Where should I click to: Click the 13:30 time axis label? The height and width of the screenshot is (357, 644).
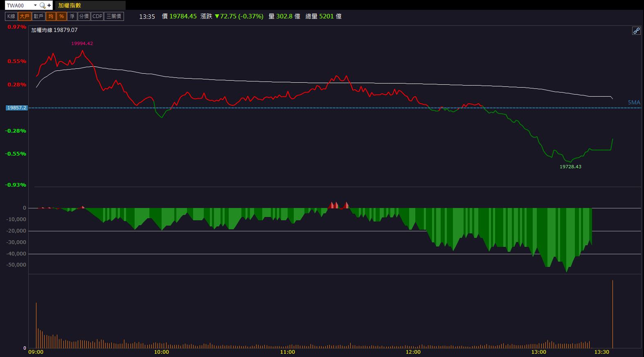click(602, 352)
